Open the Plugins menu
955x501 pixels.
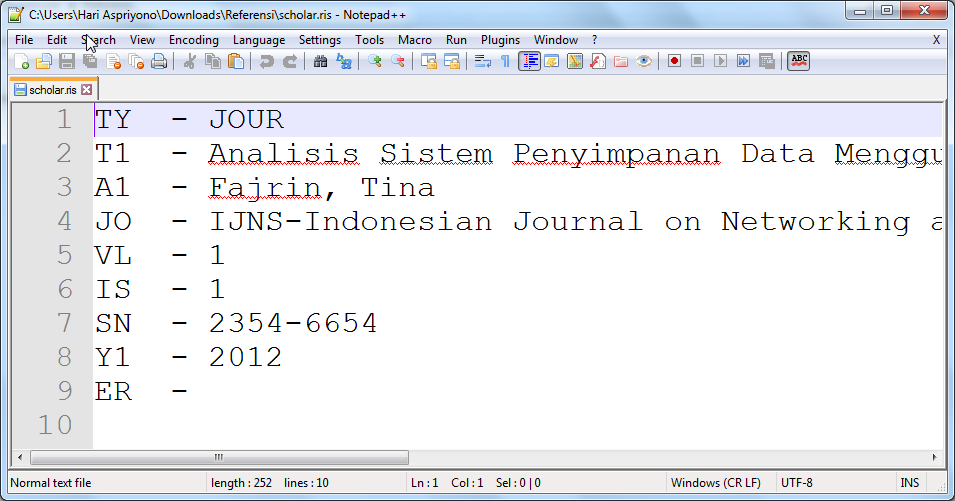pyautogui.click(x=500, y=40)
